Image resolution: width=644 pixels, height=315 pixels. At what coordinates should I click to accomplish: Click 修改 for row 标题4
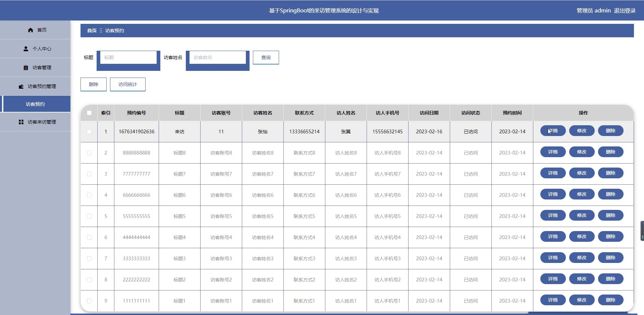click(582, 236)
